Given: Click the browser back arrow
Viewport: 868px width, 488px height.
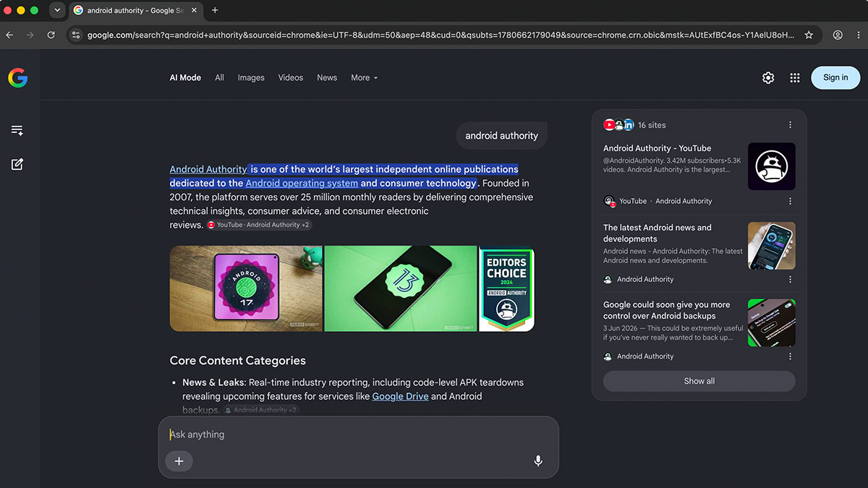Looking at the screenshot, I should click(x=9, y=35).
